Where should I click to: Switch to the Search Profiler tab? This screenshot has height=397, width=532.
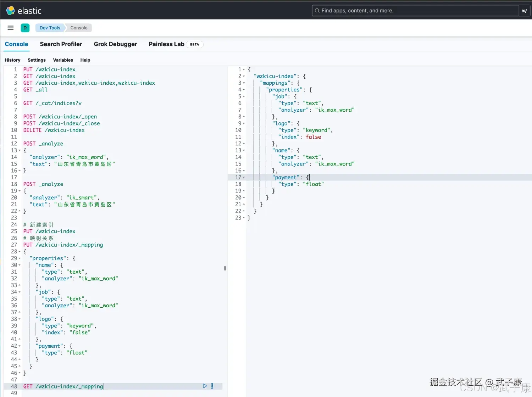coord(61,44)
